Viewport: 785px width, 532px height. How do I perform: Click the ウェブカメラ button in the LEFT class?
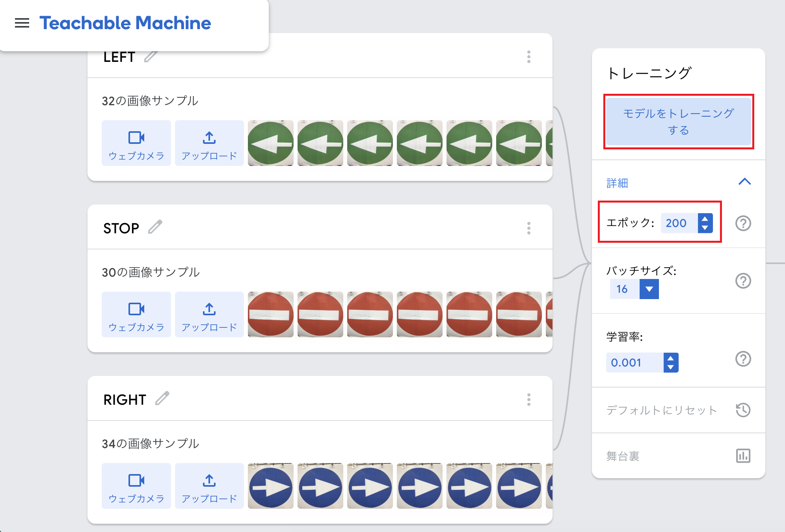136,143
